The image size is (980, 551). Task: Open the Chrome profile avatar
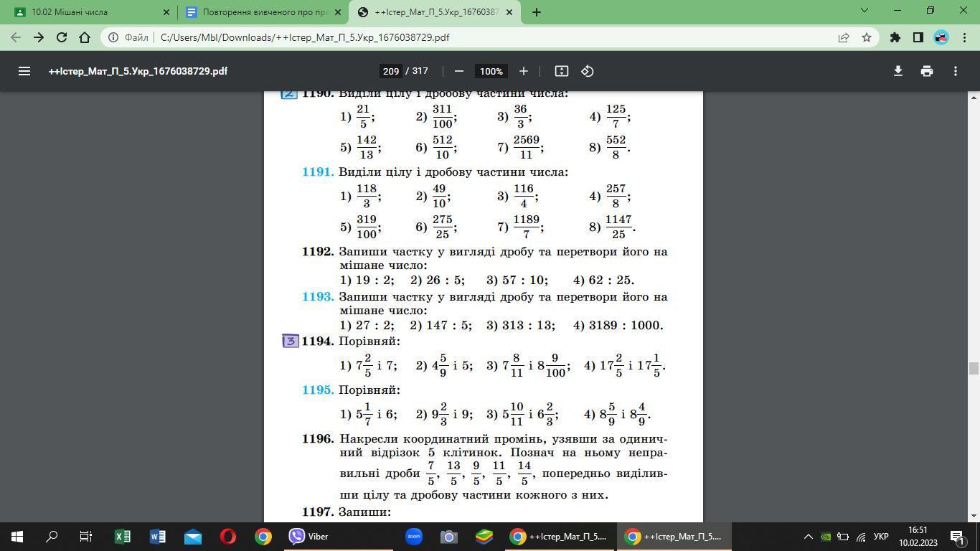pos(941,37)
